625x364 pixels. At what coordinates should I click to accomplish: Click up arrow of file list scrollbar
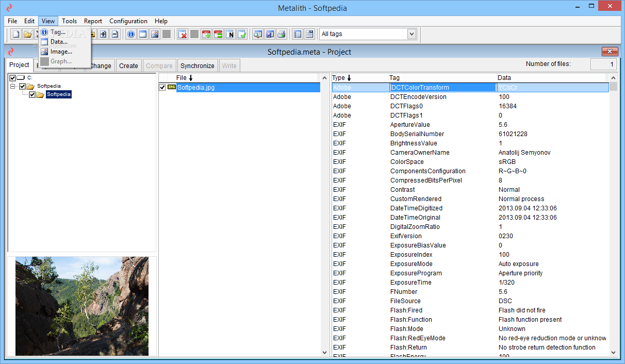pyautogui.click(x=324, y=78)
